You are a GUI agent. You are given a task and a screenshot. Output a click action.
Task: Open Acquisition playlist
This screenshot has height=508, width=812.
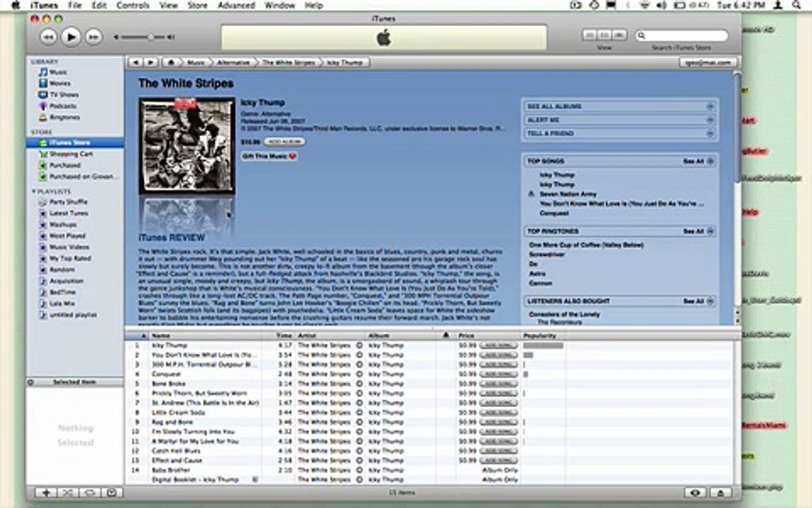[x=66, y=281]
